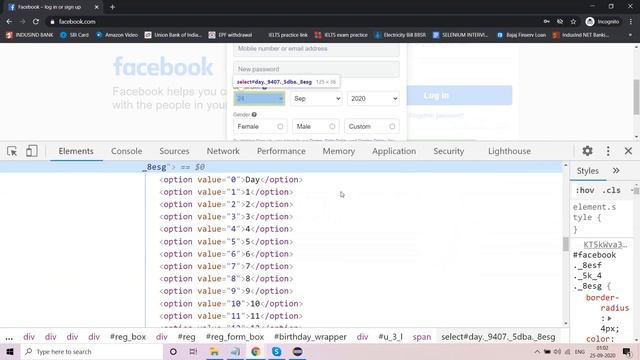Open DevTools three-dot customize menu
The width and height of the screenshot is (640, 360).
[608, 151]
